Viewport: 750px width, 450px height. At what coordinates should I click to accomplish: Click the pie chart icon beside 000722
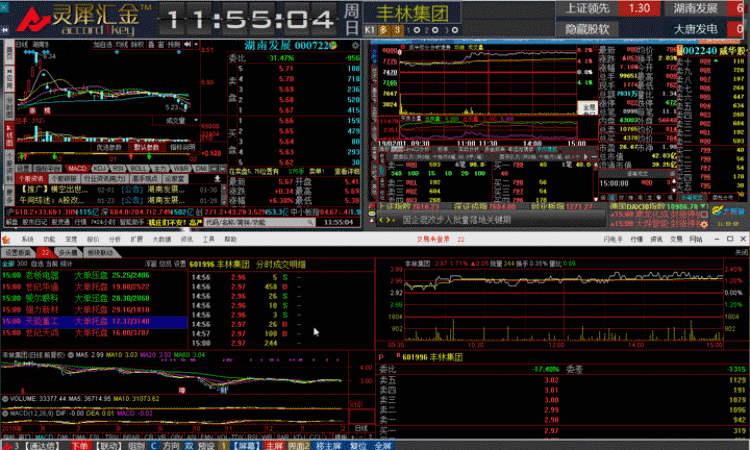(333, 45)
